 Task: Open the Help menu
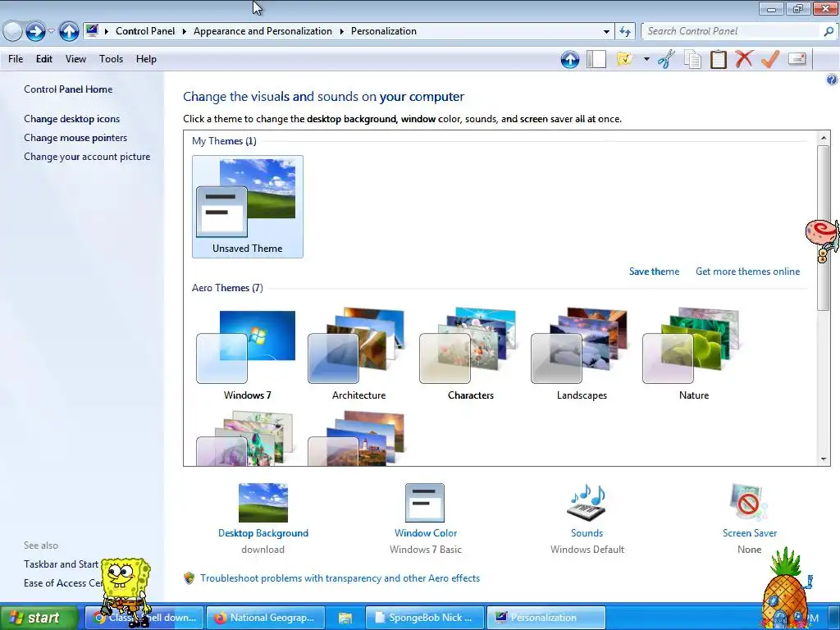tap(146, 59)
